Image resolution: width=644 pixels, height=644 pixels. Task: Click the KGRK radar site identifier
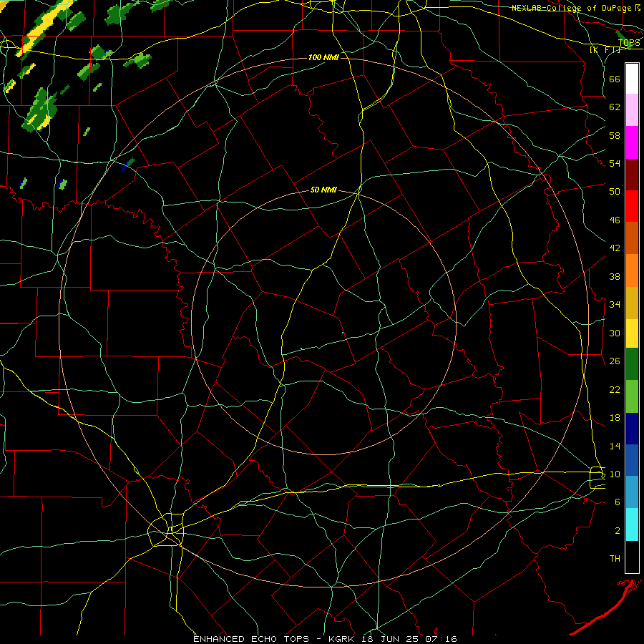point(343,639)
